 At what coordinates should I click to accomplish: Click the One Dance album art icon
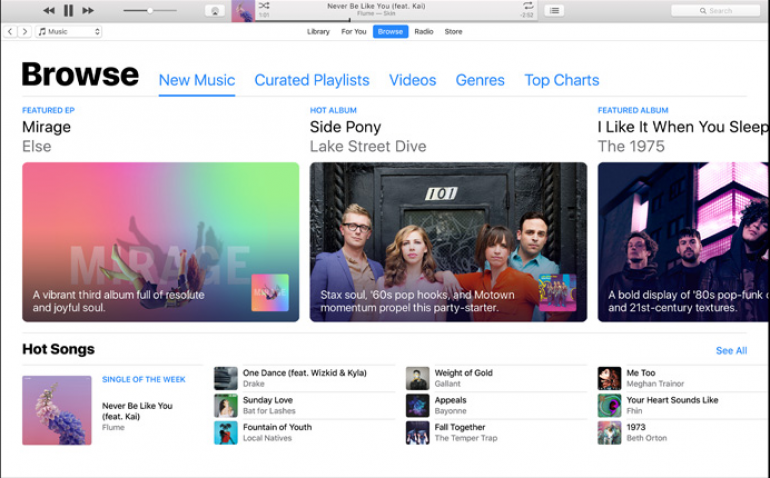[226, 378]
